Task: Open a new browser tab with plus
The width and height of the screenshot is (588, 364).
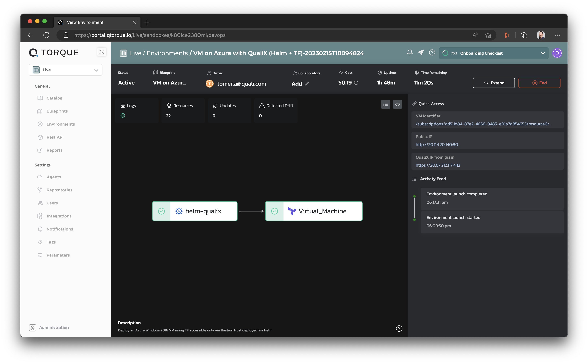Action: point(147,22)
